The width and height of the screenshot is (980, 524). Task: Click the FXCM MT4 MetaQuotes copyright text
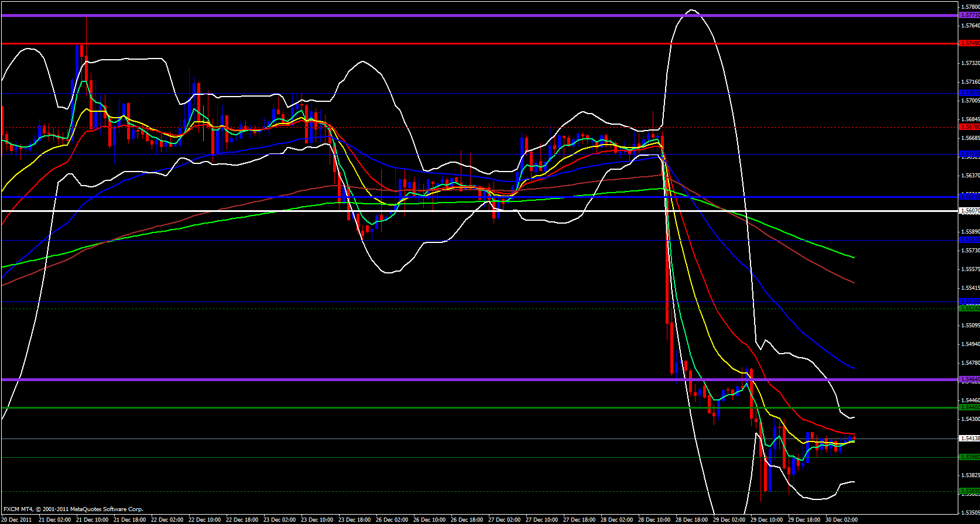pyautogui.click(x=73, y=509)
